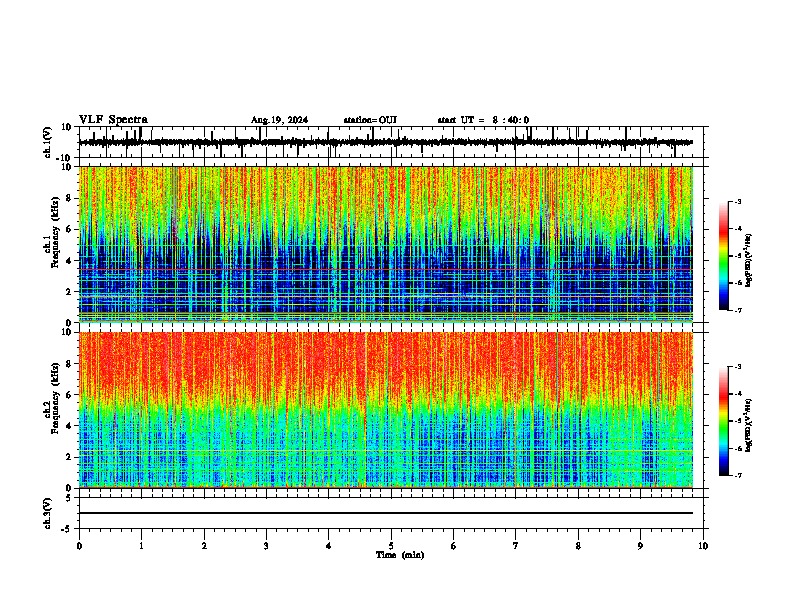This screenshot has height=612, width=792.
Task: Click time axis tick label '1'
Action: tap(141, 546)
